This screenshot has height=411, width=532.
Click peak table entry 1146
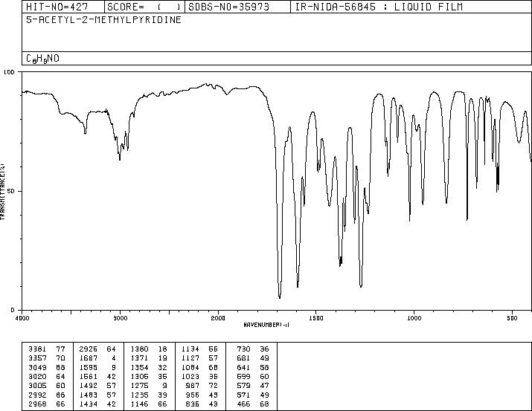tap(139, 404)
